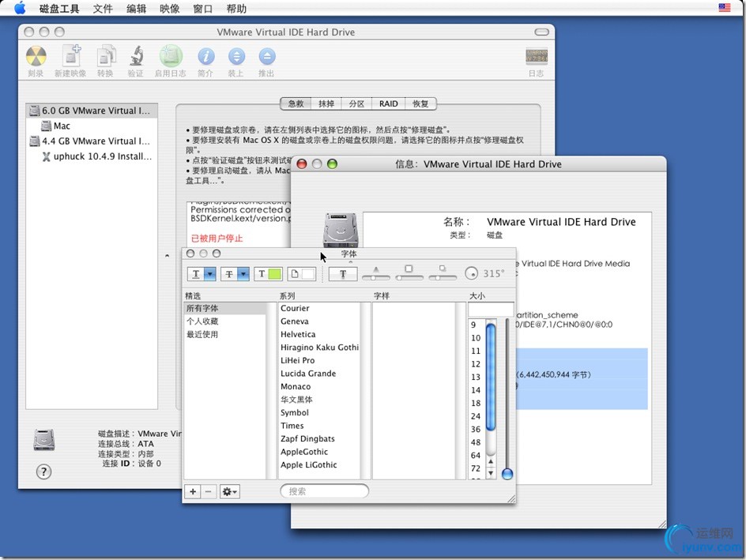Click the hard drive icon in Info window
The height and width of the screenshot is (560, 746).
click(x=340, y=230)
